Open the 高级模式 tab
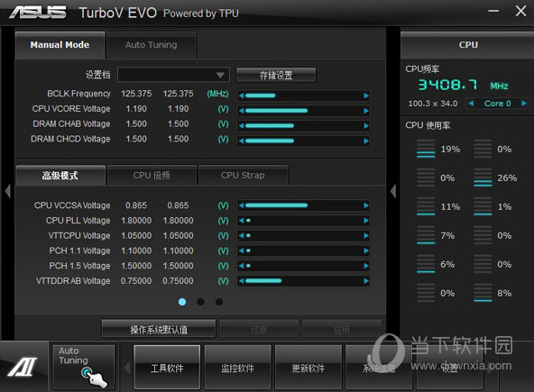The width and height of the screenshot is (534, 392). 60,175
